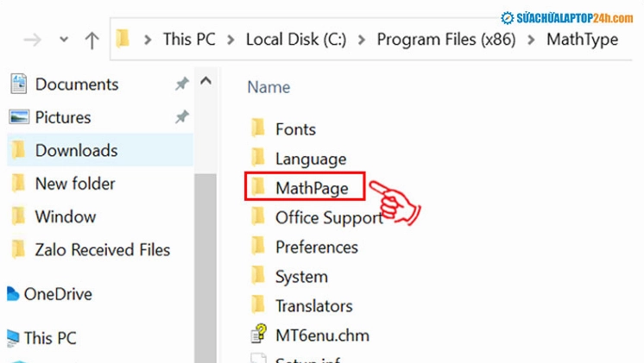
Task: Click the Pictures icon in sidebar
Action: coord(19,117)
